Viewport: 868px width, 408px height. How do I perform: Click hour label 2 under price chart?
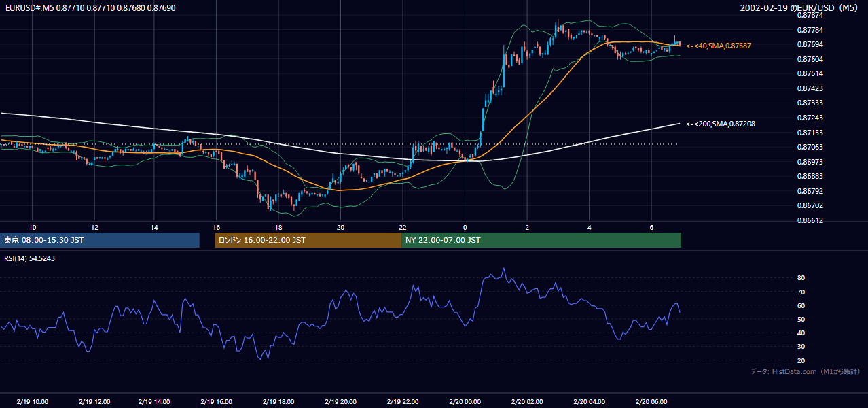click(527, 227)
